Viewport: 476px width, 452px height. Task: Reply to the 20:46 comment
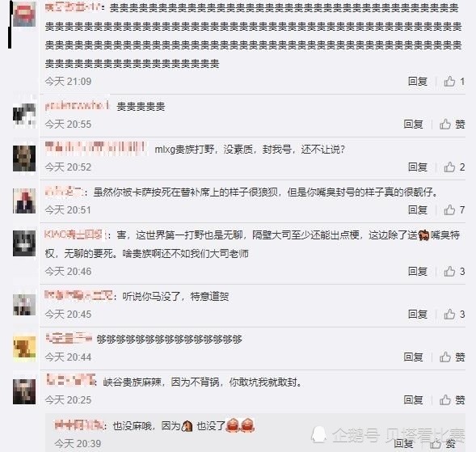pos(418,271)
